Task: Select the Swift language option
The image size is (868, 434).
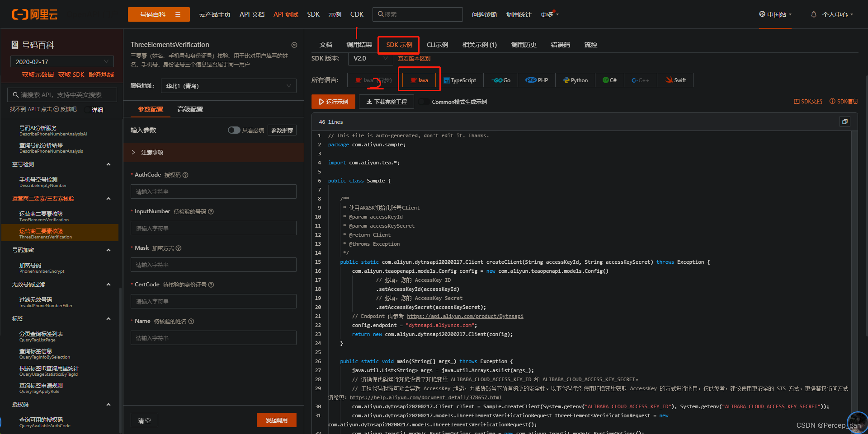Action: (675, 80)
